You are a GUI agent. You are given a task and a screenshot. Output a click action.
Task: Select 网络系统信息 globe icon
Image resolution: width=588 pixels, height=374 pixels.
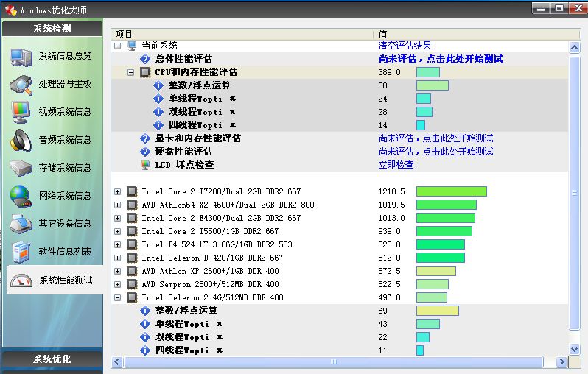click(21, 196)
